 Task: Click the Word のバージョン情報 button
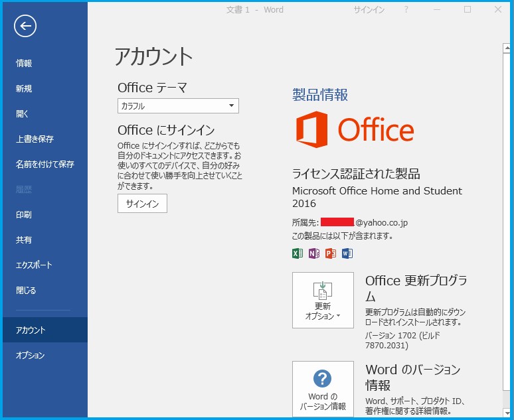click(x=323, y=389)
